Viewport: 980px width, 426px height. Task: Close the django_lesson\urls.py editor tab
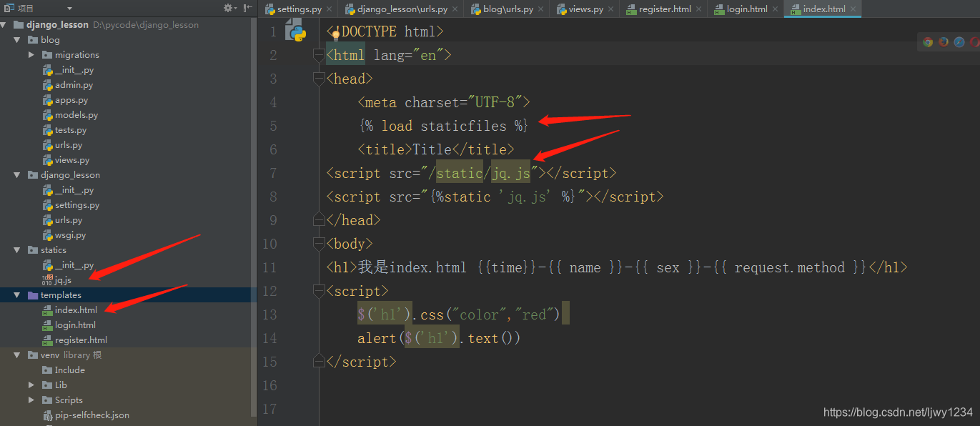click(455, 9)
